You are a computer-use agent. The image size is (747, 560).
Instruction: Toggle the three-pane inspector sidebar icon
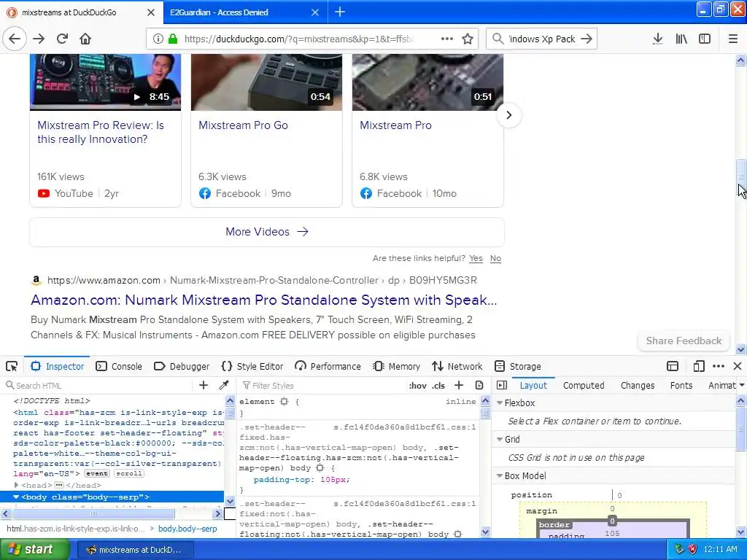(502, 385)
